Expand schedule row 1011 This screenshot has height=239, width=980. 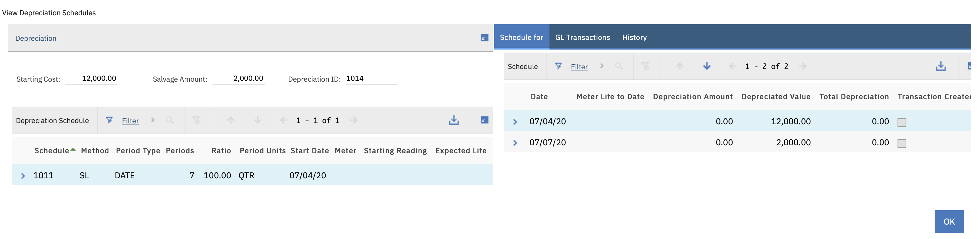point(23,175)
